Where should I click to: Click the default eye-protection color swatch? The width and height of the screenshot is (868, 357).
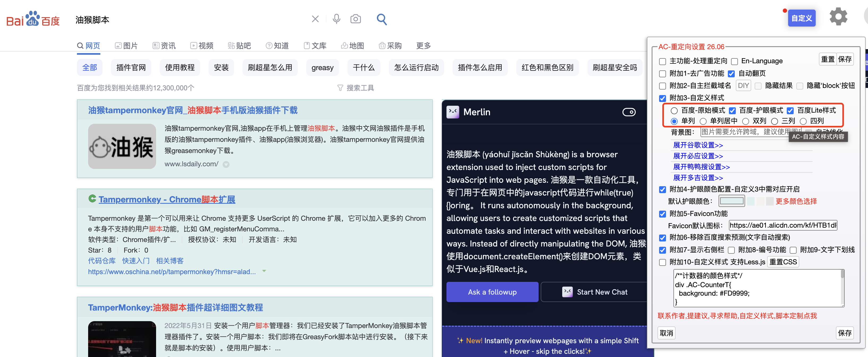[x=732, y=201]
